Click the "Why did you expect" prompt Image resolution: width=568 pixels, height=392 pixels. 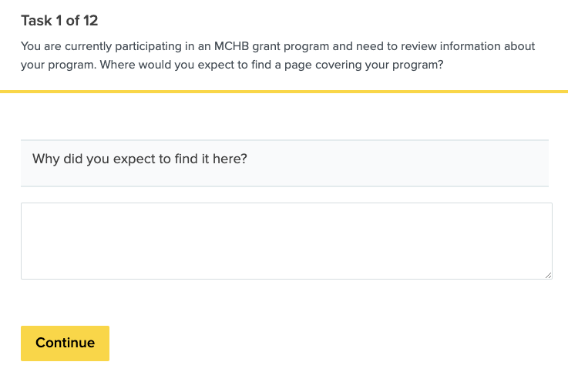144,159
